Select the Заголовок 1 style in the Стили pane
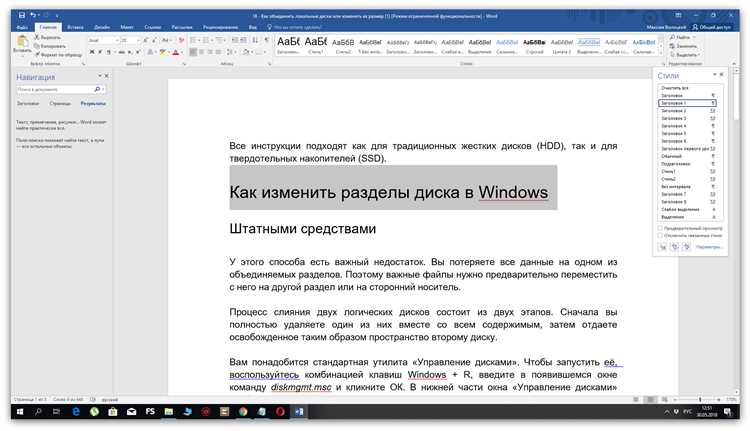Viewport: 750px width, 431px height. click(x=687, y=103)
